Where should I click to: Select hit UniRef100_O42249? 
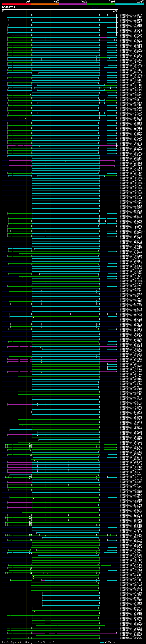pos(131,40)
